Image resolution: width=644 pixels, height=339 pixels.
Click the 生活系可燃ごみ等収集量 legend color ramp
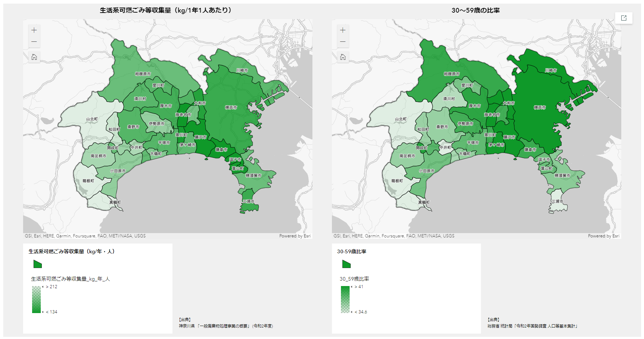coord(36,299)
